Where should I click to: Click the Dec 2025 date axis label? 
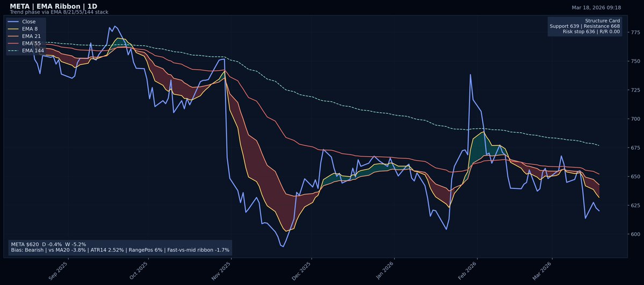point(302,271)
